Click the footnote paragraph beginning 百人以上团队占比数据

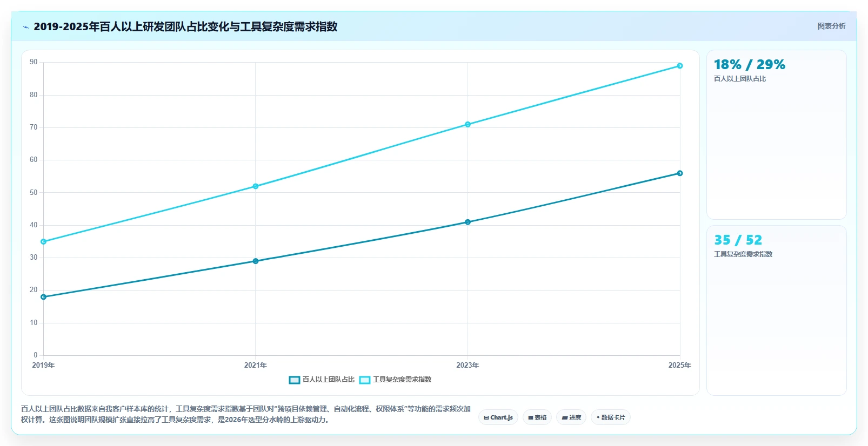[246, 414]
